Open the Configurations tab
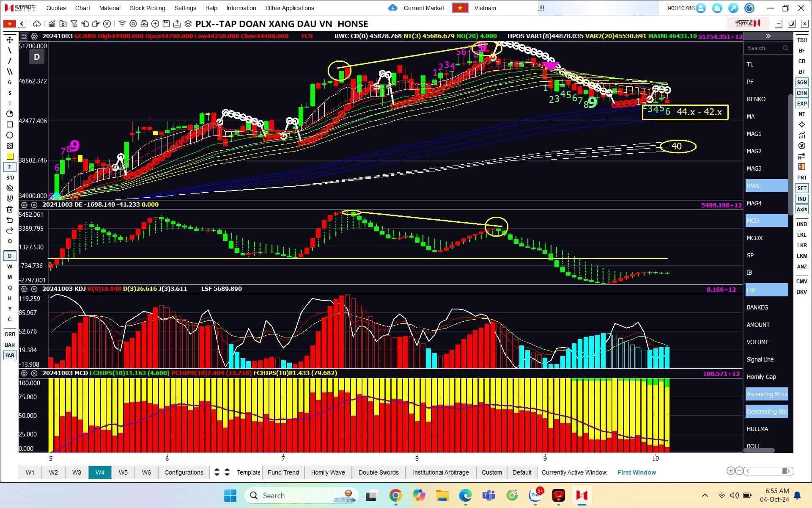812x508 pixels. [184, 472]
